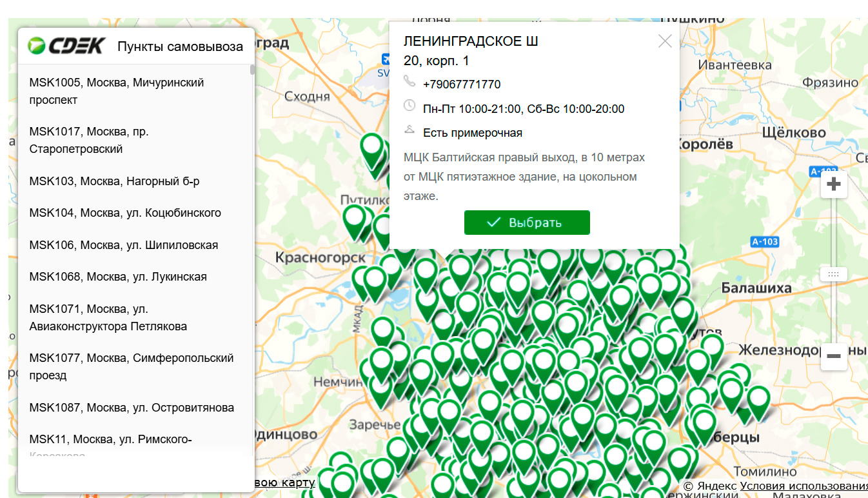Select MSK1071 ул. Авиаконструктора Петлякова
868x498 pixels.
click(x=108, y=317)
